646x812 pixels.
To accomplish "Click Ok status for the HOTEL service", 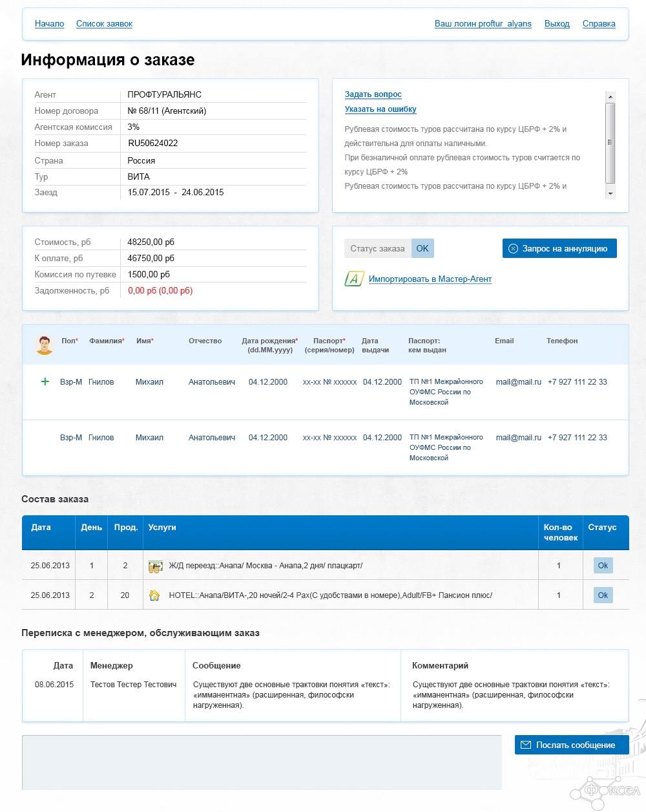I will tap(603, 595).
